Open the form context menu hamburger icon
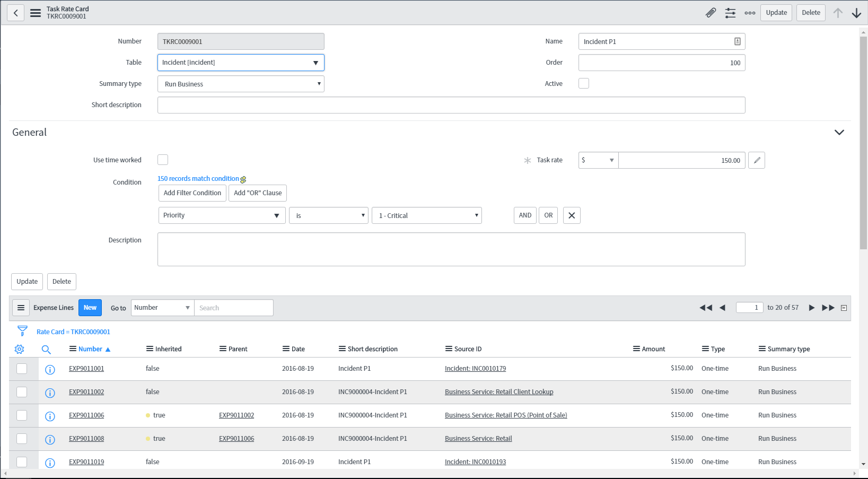Image resolution: width=868 pixels, height=479 pixels. (x=36, y=13)
